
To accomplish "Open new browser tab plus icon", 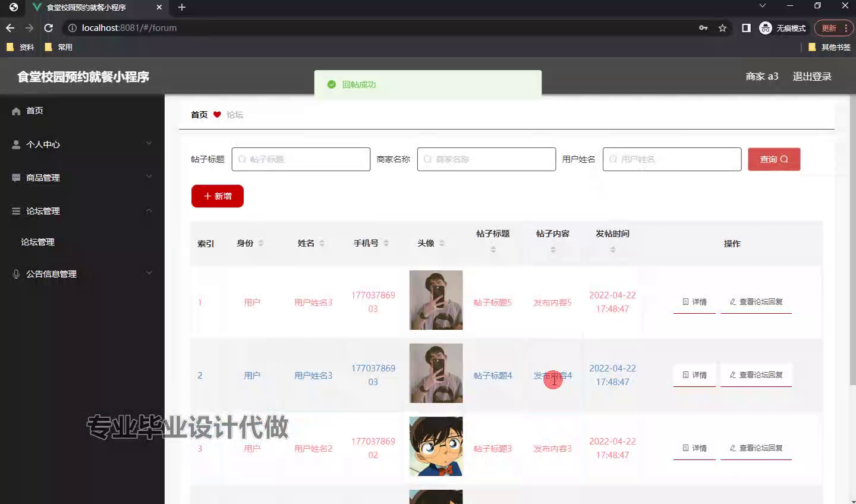I will click(182, 7).
